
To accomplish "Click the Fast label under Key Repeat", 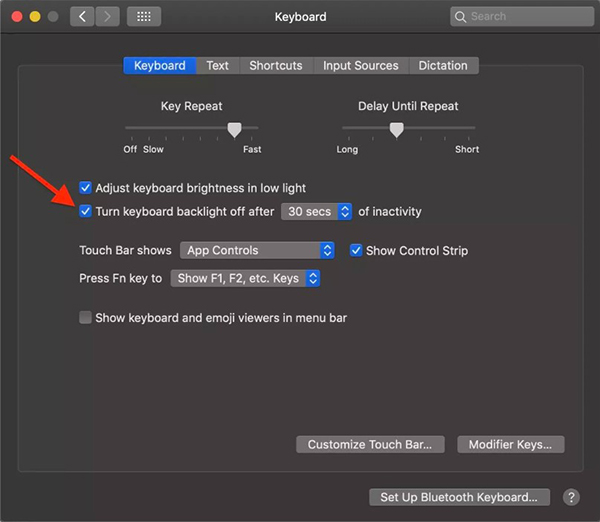I will (252, 149).
